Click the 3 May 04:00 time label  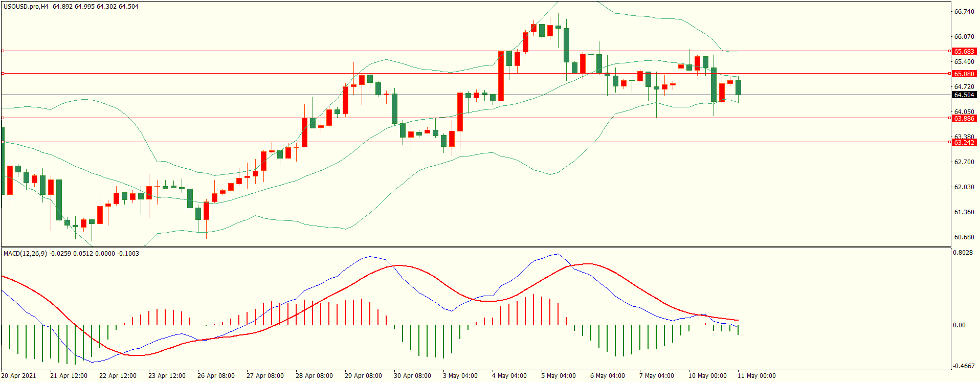(460, 376)
